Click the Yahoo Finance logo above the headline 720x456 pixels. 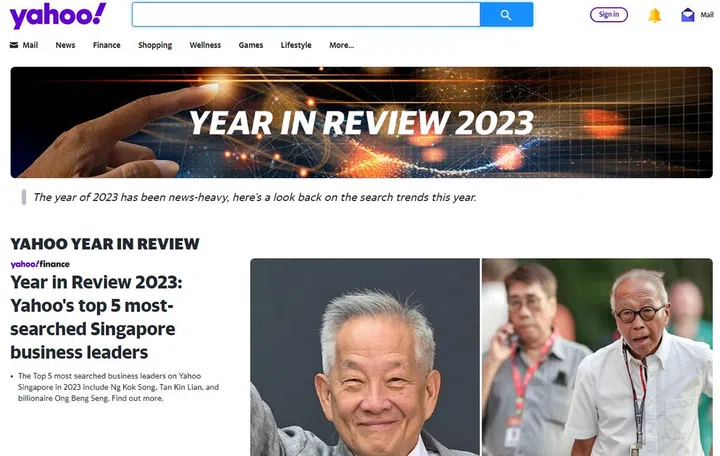(40, 264)
